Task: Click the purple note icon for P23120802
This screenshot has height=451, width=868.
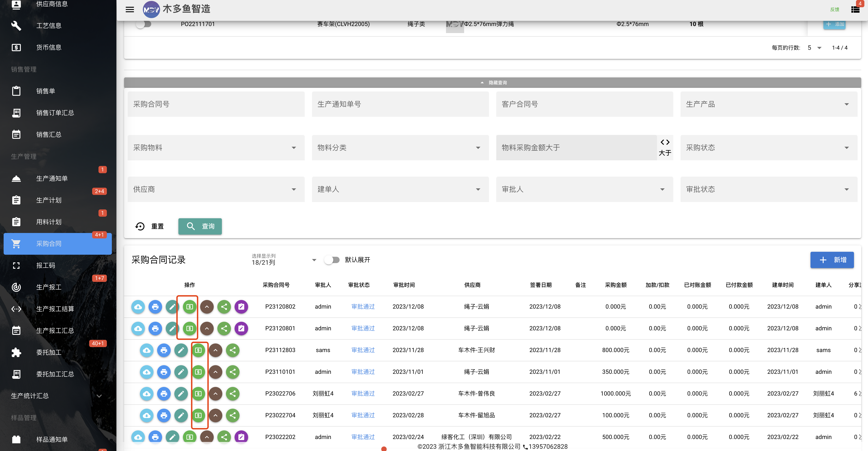Action: tap(241, 307)
